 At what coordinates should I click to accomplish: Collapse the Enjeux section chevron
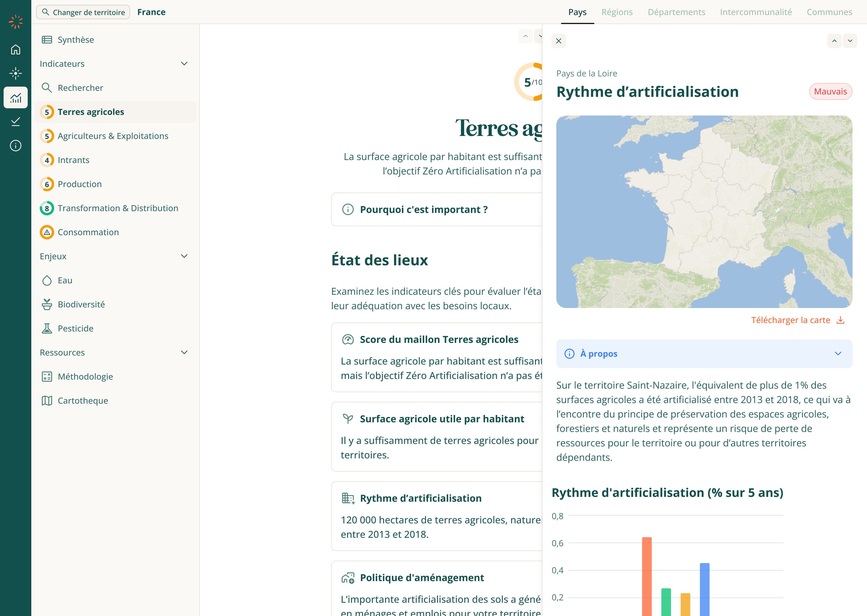click(184, 256)
